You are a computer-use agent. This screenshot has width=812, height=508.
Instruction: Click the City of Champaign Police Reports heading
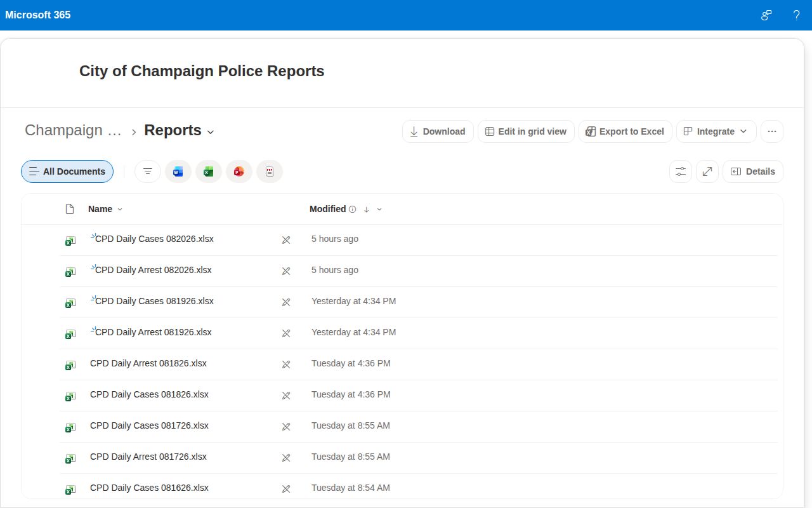click(x=202, y=71)
